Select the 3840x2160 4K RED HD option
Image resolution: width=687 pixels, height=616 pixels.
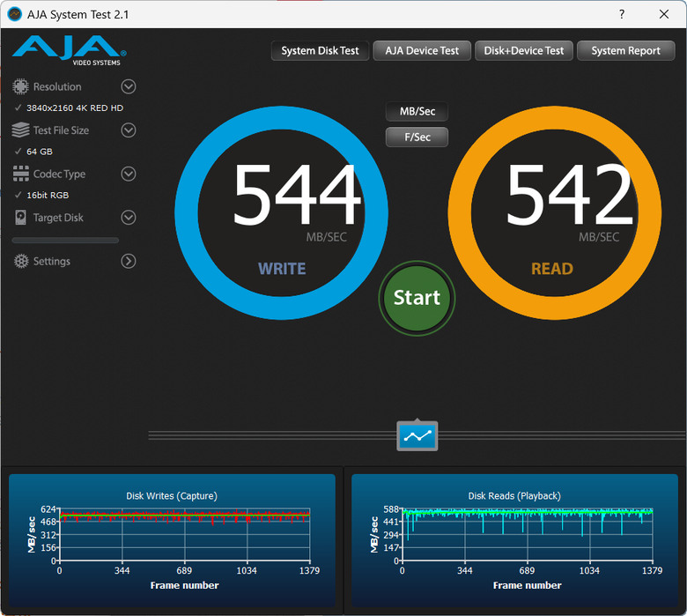click(75, 108)
